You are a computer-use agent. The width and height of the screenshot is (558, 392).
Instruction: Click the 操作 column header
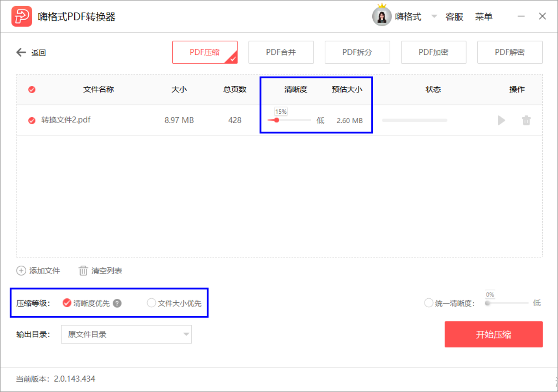point(517,89)
